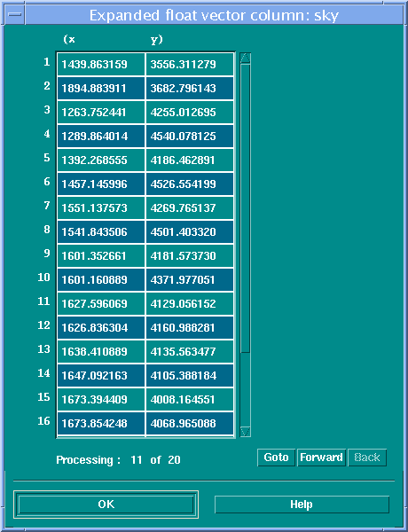Click the y) column header
This screenshot has height=532, width=408.
coord(156,40)
